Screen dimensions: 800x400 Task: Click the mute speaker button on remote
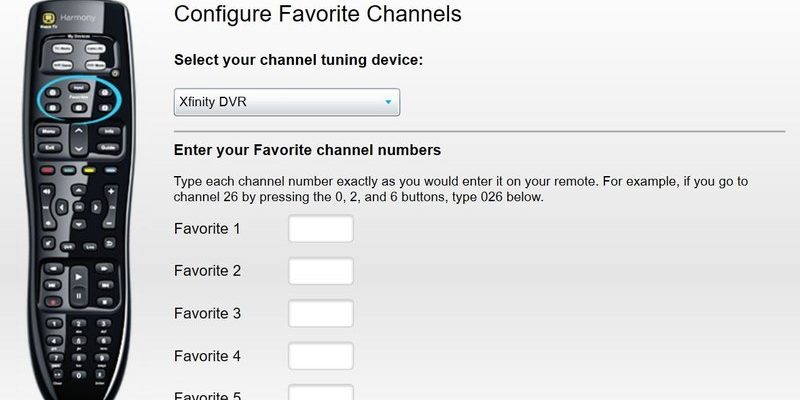click(x=48, y=243)
